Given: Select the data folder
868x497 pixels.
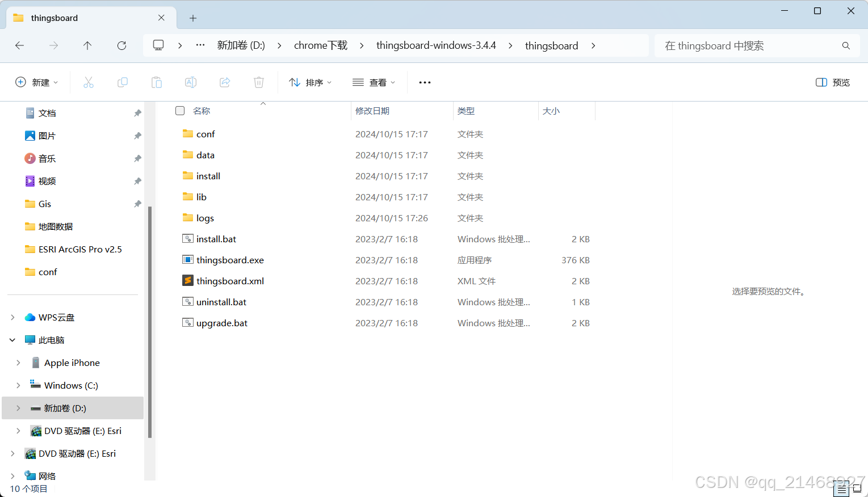Looking at the screenshot, I should click(206, 155).
